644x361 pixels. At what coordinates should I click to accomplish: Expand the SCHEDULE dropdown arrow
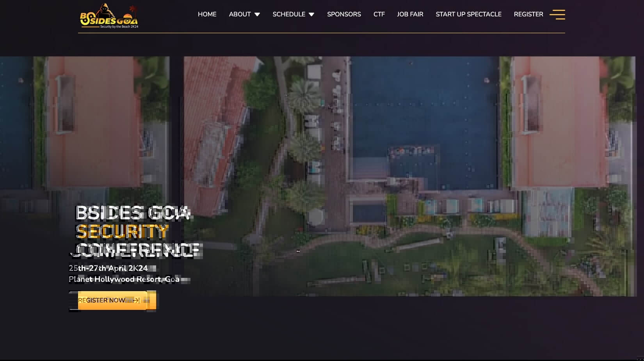pos(311,14)
